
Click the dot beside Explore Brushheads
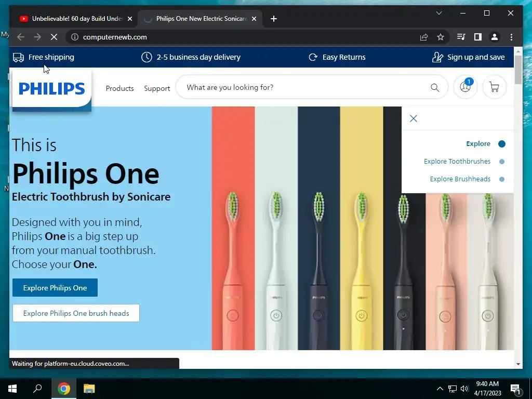tap(502, 179)
